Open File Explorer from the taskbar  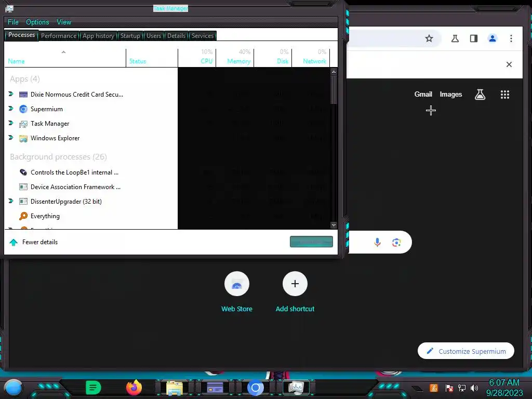(x=175, y=388)
